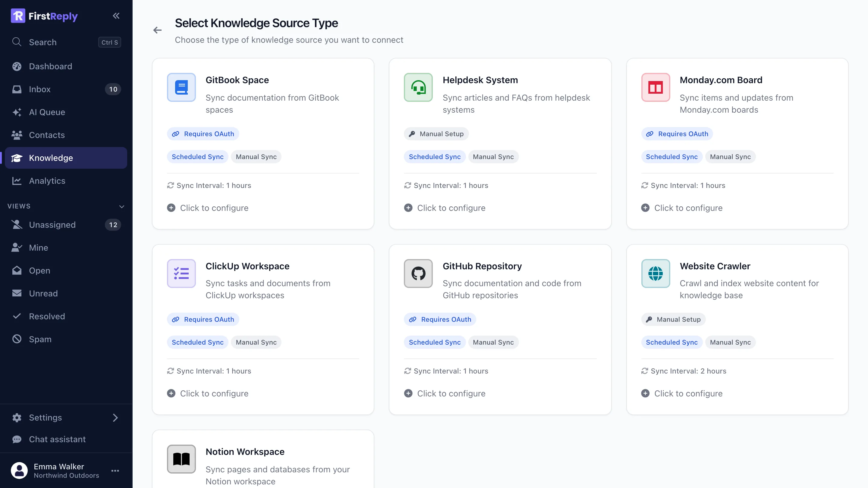Expand the Settings submenu arrow
868x488 pixels.
point(115,418)
